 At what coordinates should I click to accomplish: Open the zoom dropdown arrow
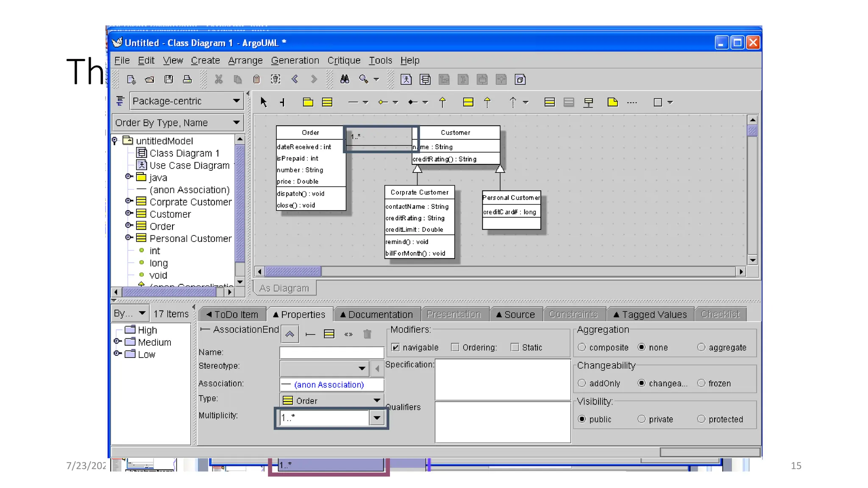(x=376, y=79)
